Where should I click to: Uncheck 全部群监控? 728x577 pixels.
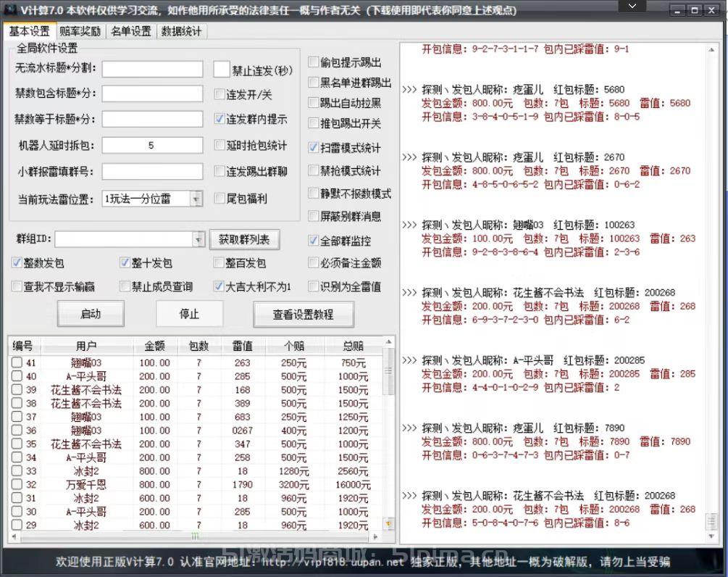(x=314, y=241)
